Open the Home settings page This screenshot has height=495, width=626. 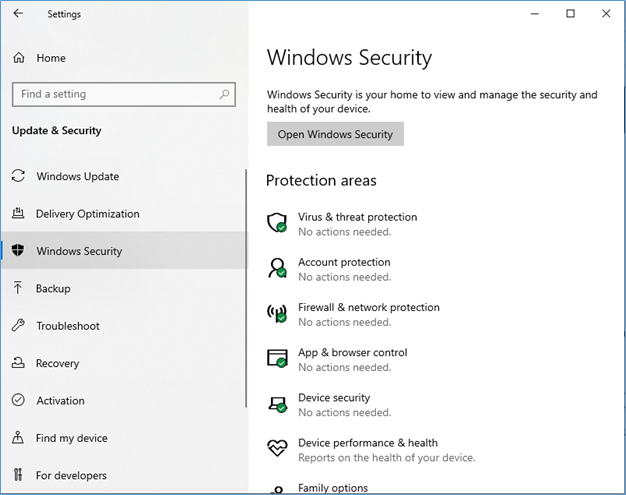pos(51,58)
